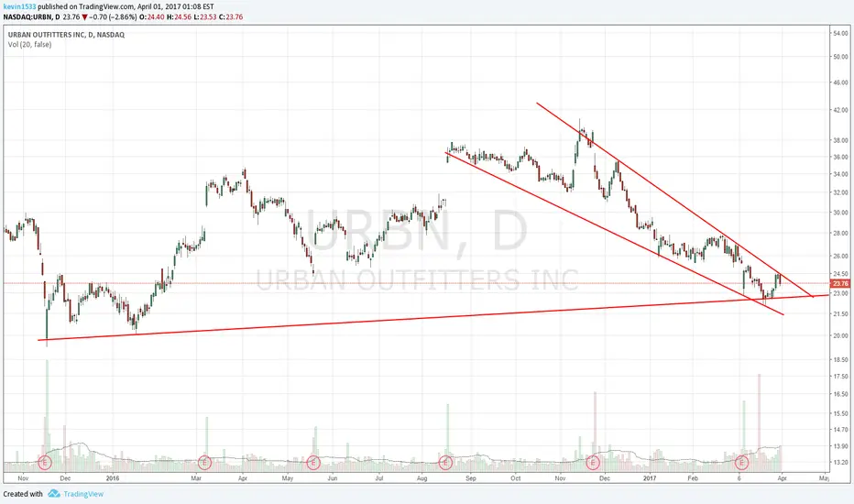Click the earnings E marker below Nov 2015
The image size is (854, 504).
point(45,463)
